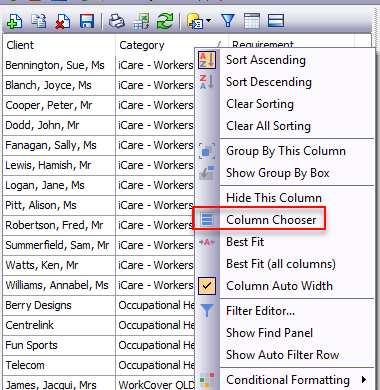Viewport: 380px width, 390px height.
Task: Click the yellow layout icon in toolbar
Action: pyautogui.click(x=195, y=21)
